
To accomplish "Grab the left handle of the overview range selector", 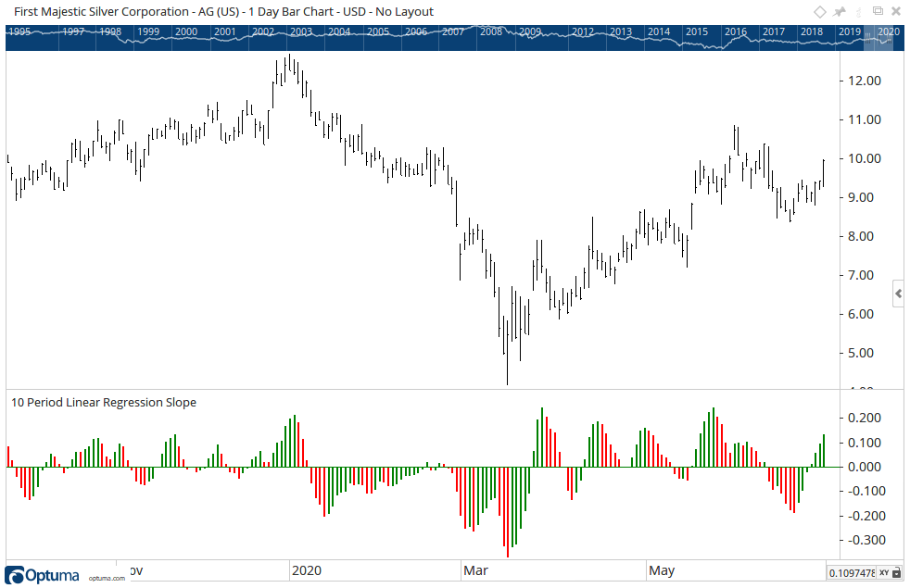I will point(868,38).
